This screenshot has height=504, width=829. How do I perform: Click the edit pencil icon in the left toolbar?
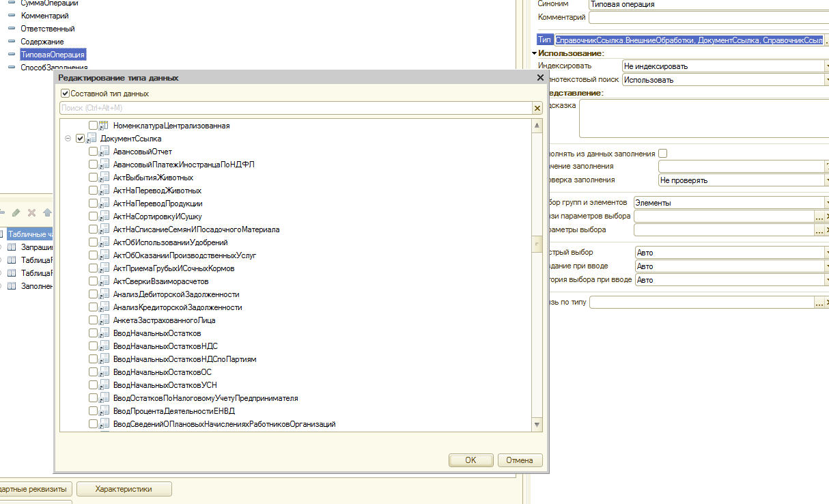tap(16, 213)
